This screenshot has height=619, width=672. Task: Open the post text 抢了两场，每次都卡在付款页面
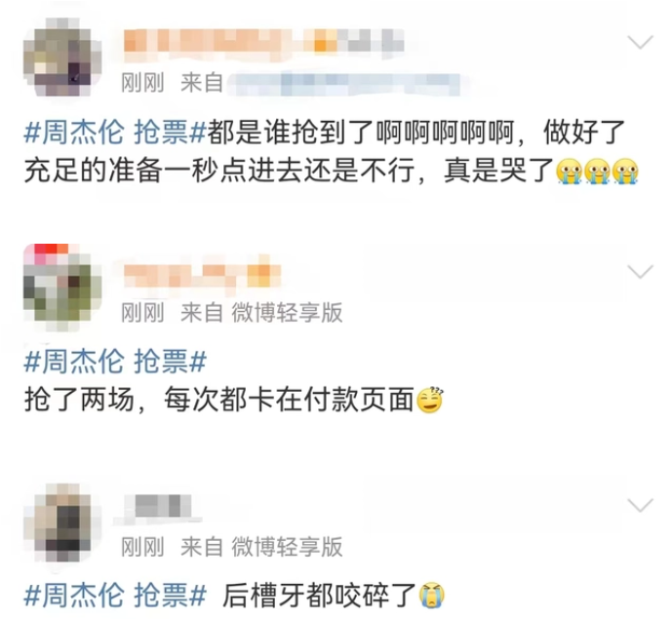[x=219, y=400]
